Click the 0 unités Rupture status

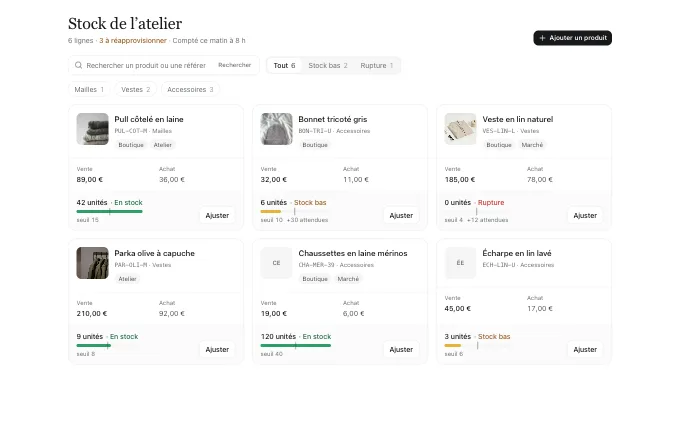click(x=474, y=203)
